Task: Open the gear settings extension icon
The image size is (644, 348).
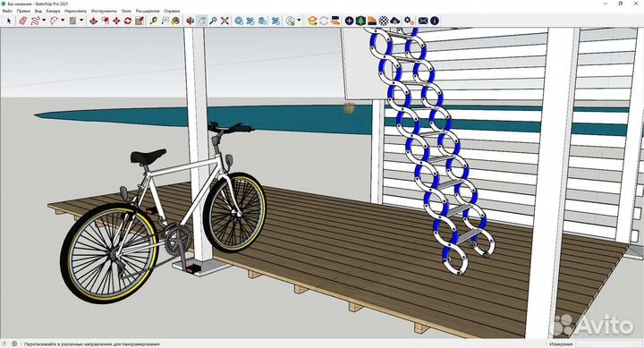Action: click(408, 21)
